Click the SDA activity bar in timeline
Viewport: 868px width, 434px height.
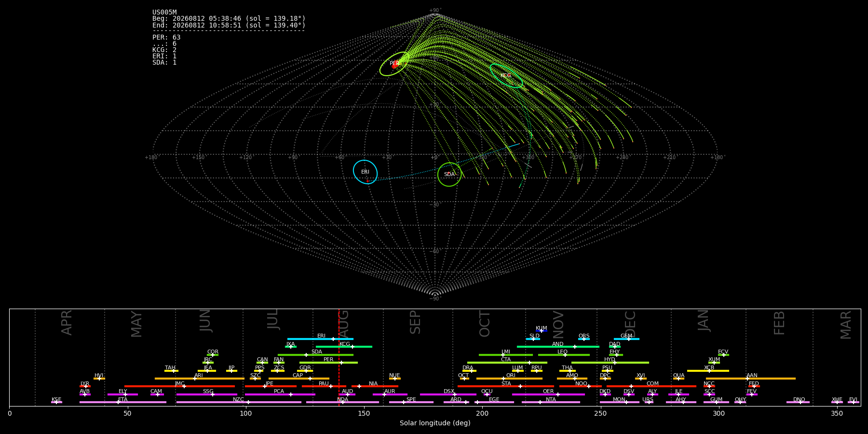(315, 355)
